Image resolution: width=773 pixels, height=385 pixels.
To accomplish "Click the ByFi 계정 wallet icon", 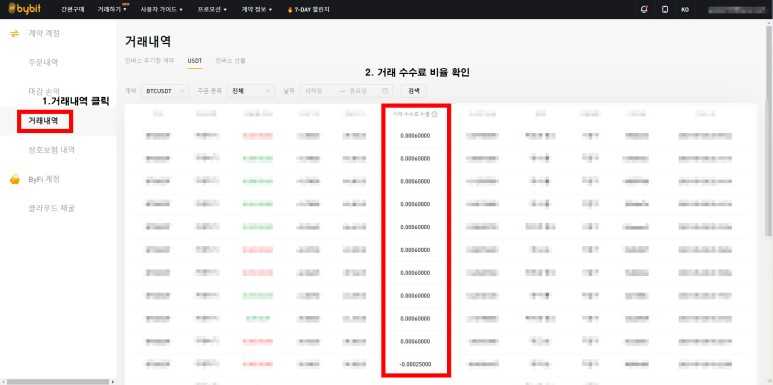I will (15, 179).
